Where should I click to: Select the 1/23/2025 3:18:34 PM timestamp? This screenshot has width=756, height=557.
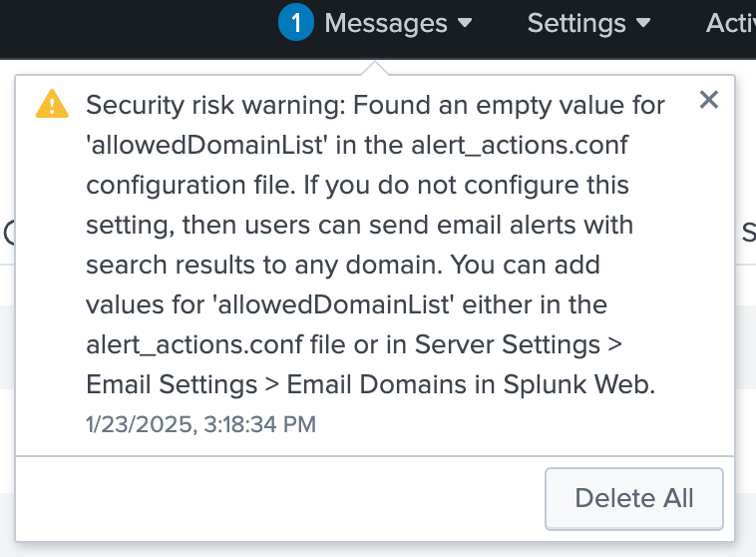pos(201,425)
